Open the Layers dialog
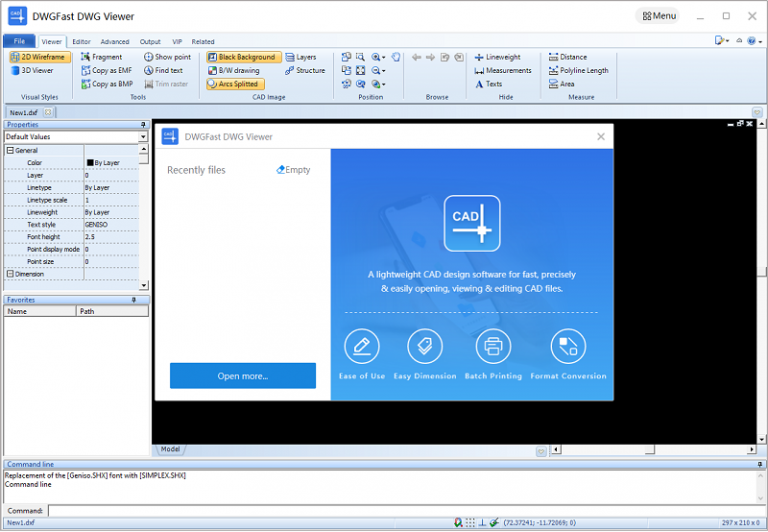This screenshot has width=768, height=532. [300, 57]
